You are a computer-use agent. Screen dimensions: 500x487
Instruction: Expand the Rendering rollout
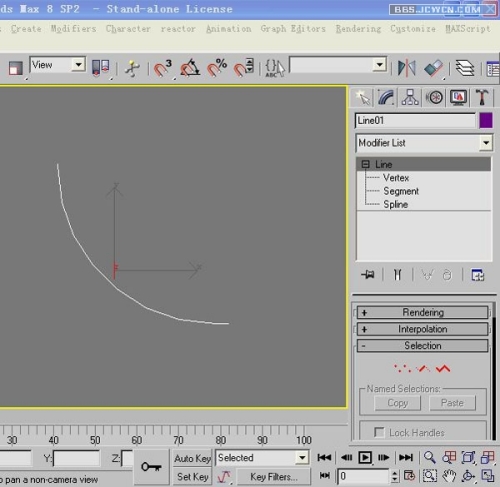[422, 312]
